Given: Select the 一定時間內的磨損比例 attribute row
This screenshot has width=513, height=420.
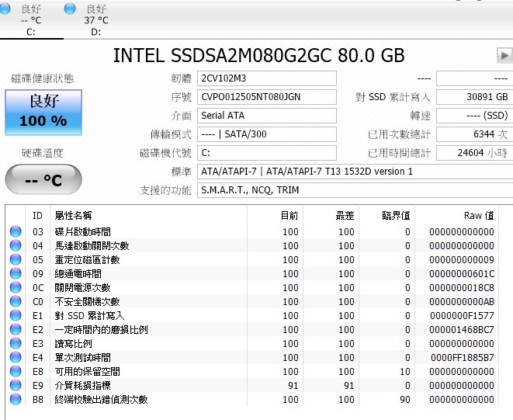Looking at the screenshot, I should (252, 330).
